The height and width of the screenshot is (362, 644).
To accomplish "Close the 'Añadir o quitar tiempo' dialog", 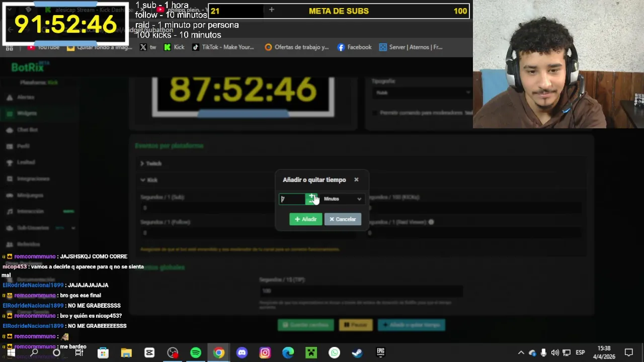I will [x=356, y=179].
